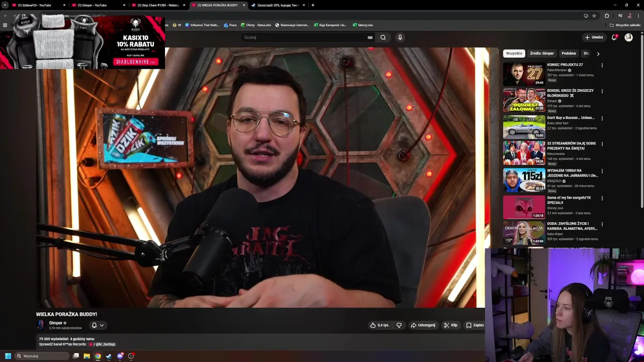Open the Some of my fav songs thumbnail
644x362 pixels.
[524, 207]
